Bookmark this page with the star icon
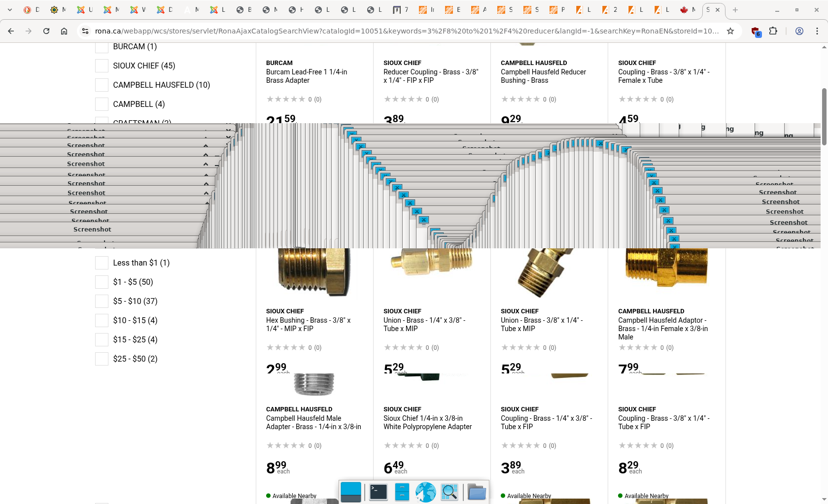 pos(730,31)
